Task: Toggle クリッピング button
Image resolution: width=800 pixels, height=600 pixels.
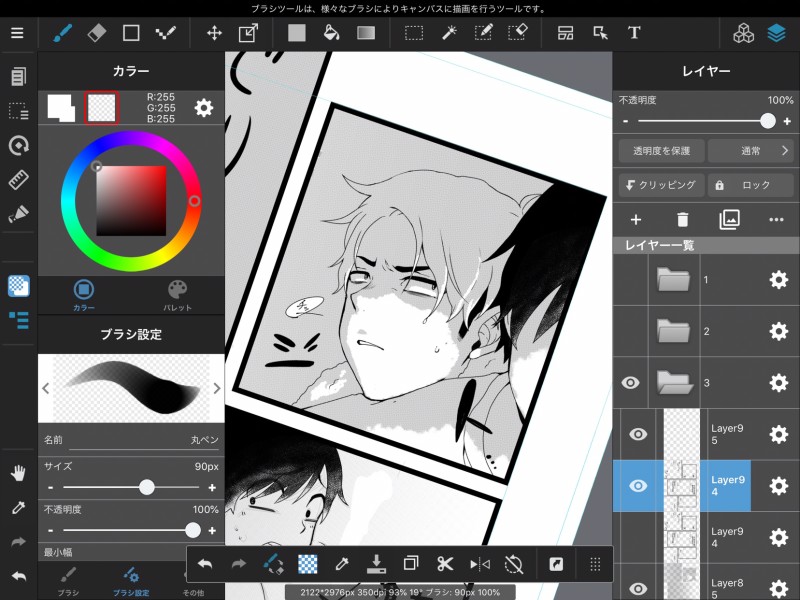Action: (x=662, y=185)
